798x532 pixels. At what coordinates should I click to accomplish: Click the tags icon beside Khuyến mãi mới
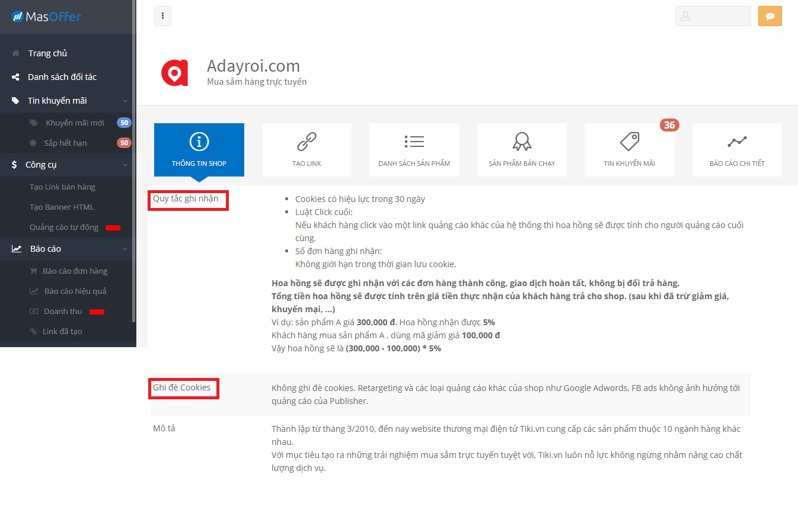click(34, 123)
